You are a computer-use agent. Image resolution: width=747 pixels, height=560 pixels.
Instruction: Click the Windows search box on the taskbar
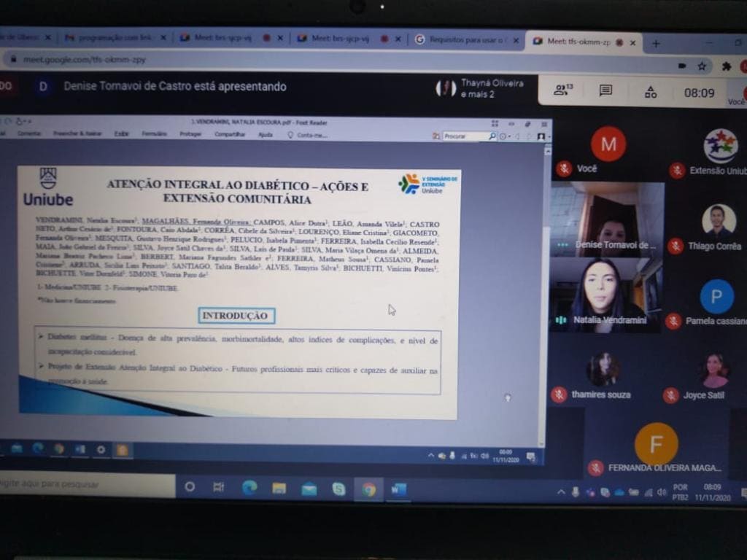pyautogui.click(x=88, y=484)
